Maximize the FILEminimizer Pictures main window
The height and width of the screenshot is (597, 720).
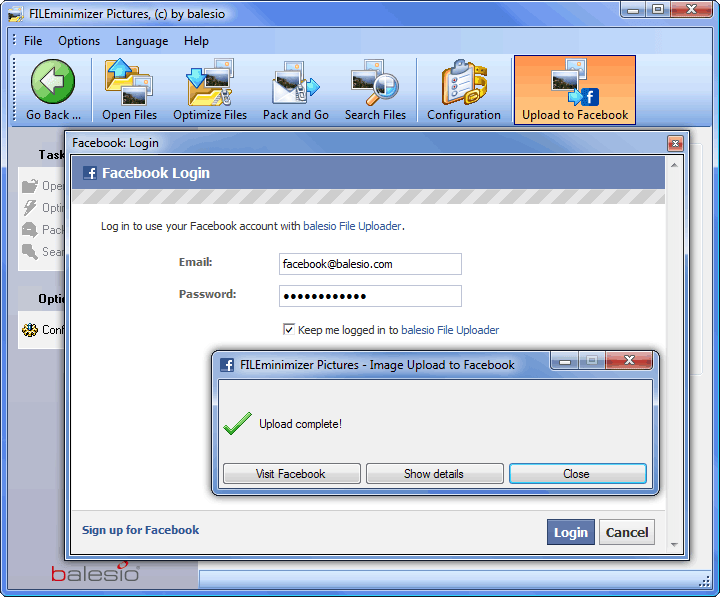tap(658, 10)
